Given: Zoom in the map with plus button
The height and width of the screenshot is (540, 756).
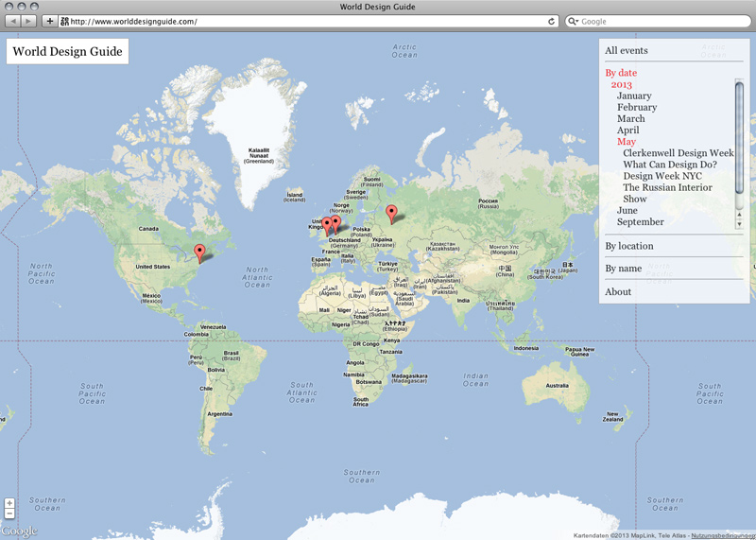Looking at the screenshot, I should (x=9, y=503).
